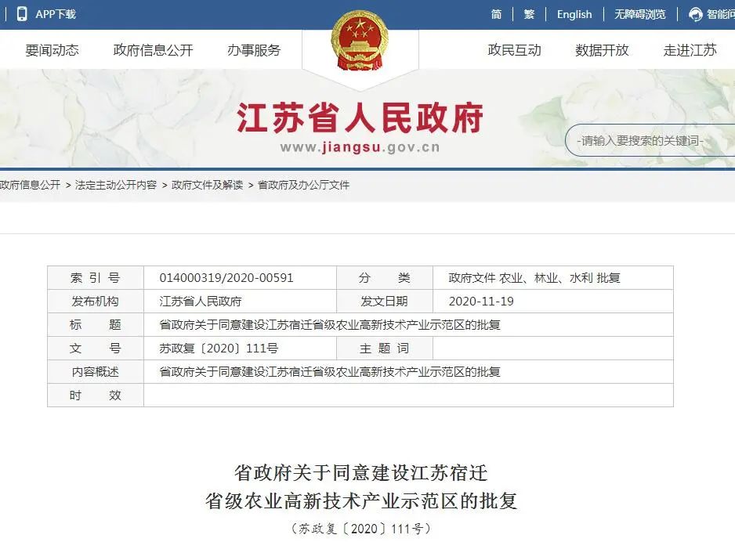Click the 发文日期 label cell

[x=385, y=302]
